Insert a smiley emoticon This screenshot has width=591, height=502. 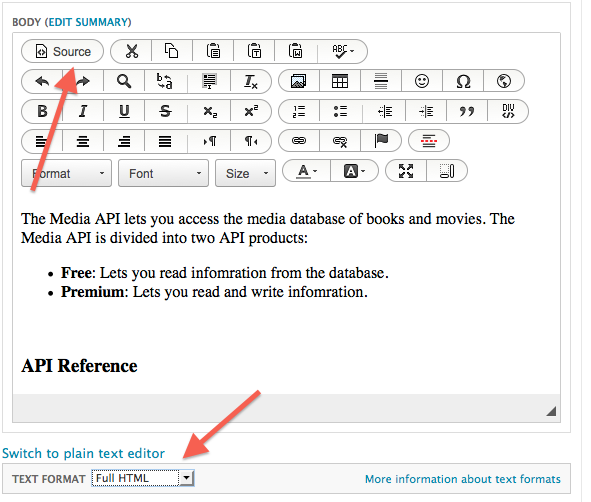click(x=422, y=81)
